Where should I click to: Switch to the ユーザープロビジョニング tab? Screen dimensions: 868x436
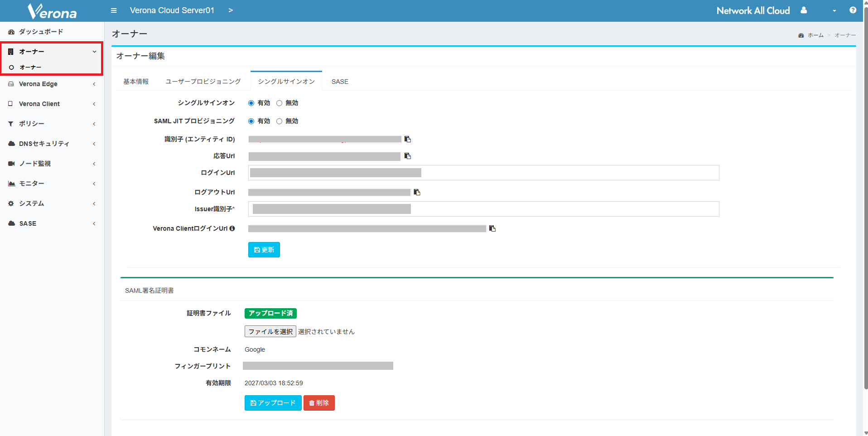203,82
